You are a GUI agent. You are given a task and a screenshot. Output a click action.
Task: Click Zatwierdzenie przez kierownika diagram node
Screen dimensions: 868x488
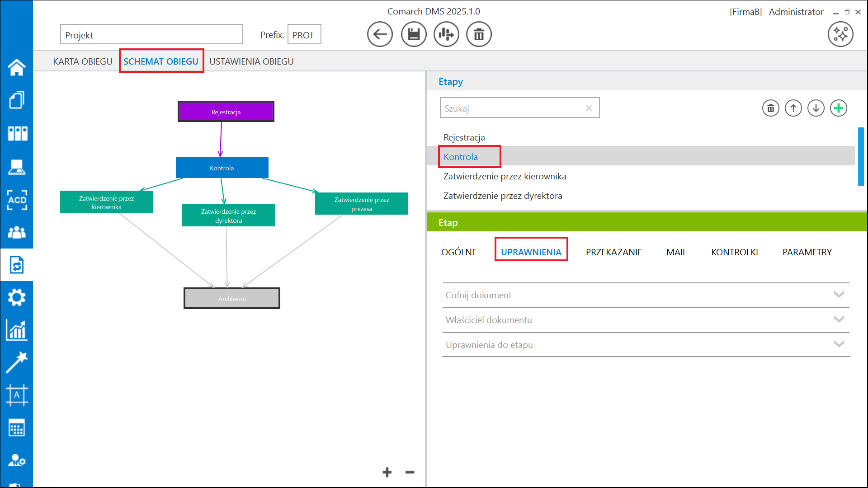tap(106, 202)
